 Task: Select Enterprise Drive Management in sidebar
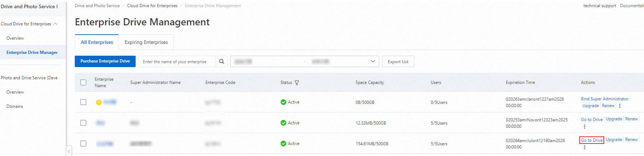[32, 52]
